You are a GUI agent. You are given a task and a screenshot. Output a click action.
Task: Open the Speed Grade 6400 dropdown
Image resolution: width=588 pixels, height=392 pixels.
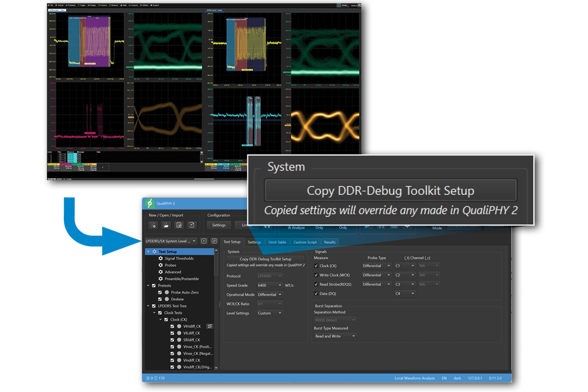point(270,285)
